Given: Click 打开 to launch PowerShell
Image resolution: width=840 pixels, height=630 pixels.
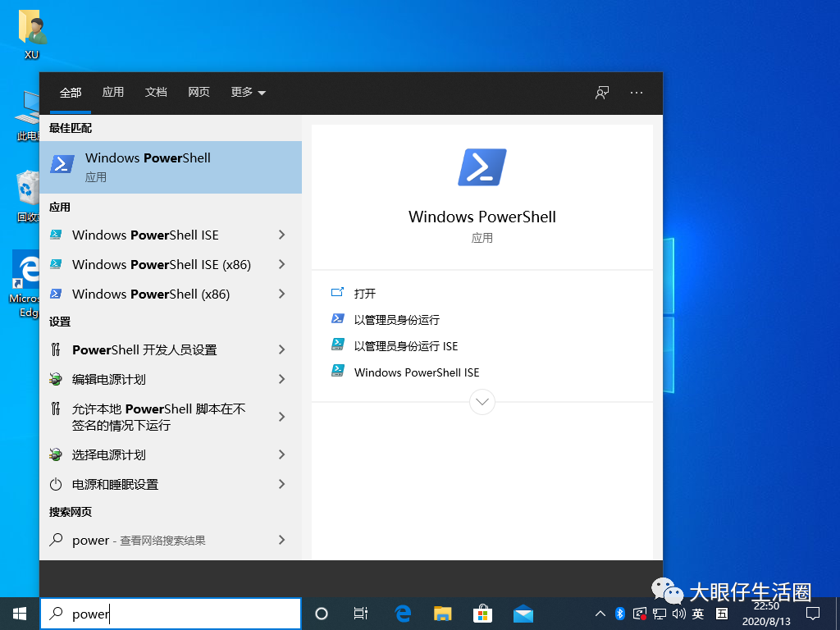Looking at the screenshot, I should pos(365,294).
